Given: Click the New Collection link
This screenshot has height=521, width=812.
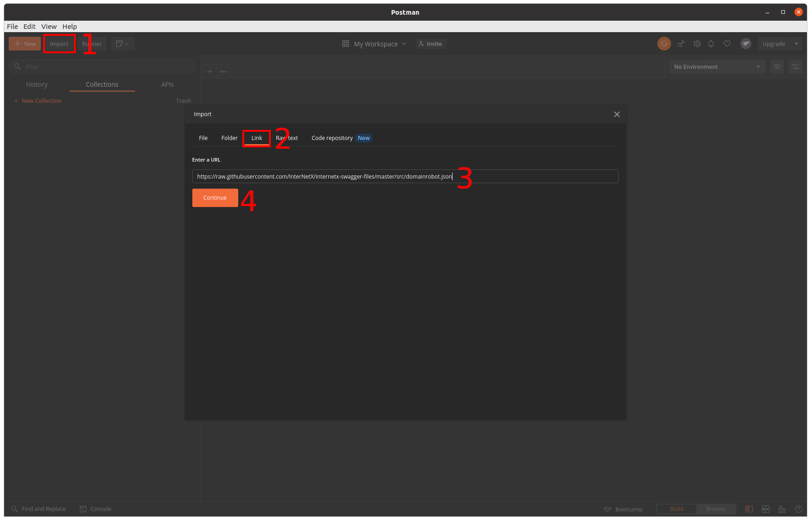Looking at the screenshot, I should pos(41,101).
